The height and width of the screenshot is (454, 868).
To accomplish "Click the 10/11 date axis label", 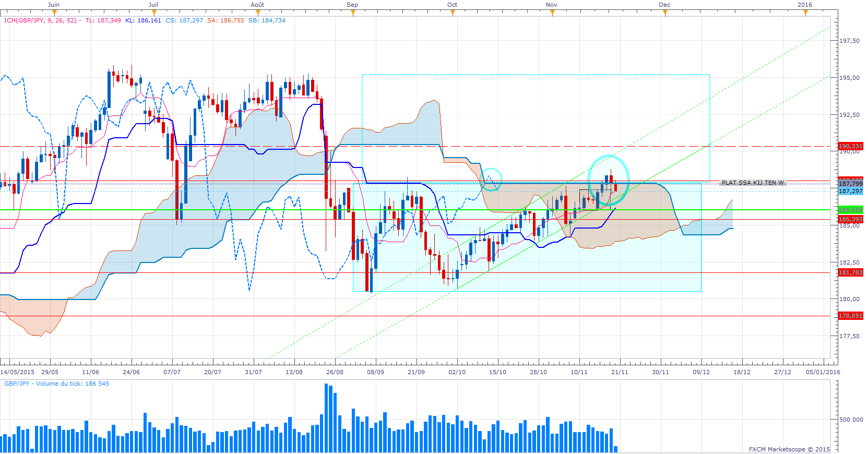I will click(x=579, y=372).
